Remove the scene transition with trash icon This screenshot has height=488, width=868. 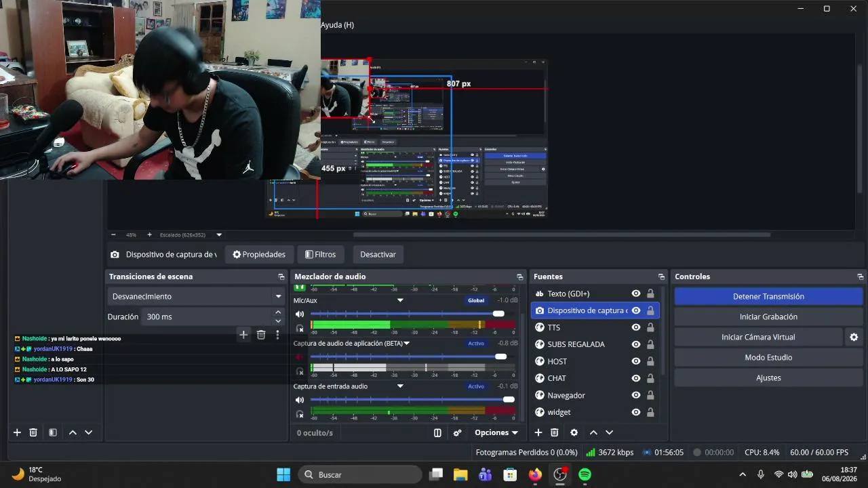click(261, 334)
